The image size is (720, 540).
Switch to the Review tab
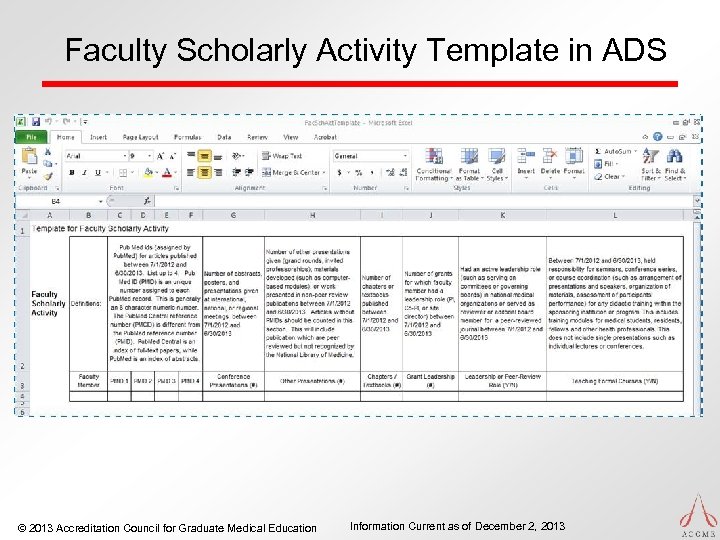point(257,137)
